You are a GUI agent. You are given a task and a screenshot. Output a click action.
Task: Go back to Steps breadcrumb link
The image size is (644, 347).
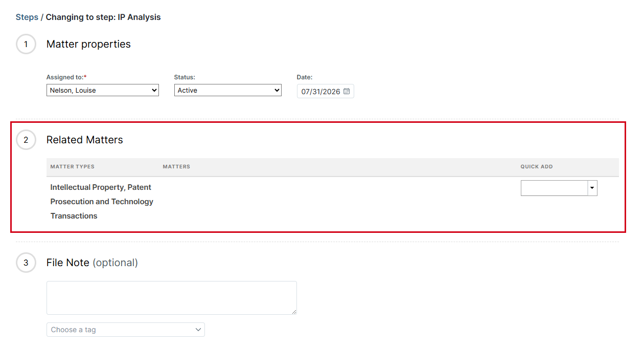pyautogui.click(x=27, y=17)
